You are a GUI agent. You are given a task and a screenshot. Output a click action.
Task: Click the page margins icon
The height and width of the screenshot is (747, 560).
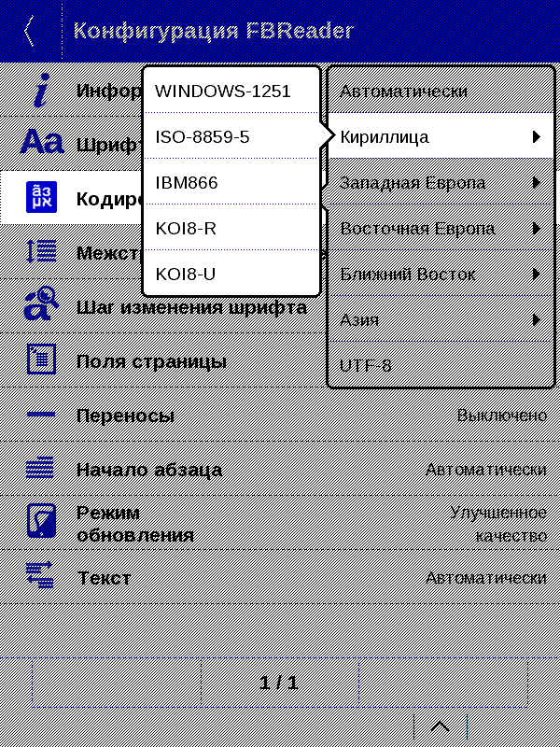tap(41, 359)
